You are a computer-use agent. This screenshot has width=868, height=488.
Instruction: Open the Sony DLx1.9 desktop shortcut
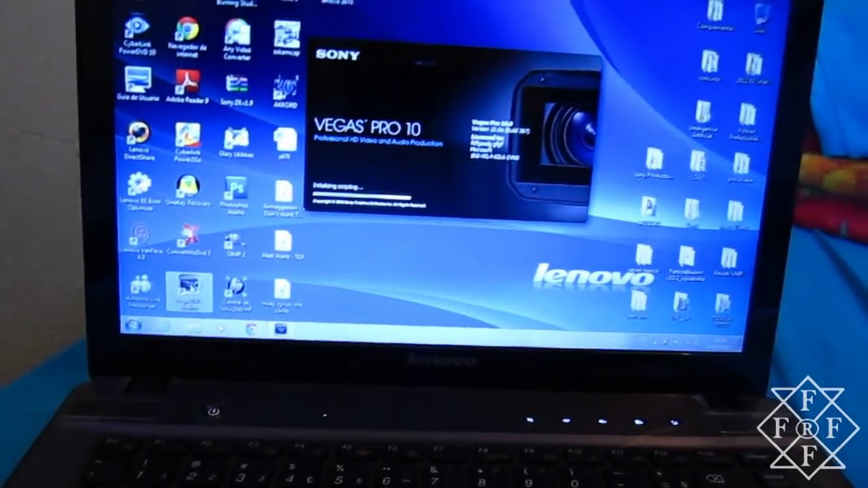coord(237,89)
